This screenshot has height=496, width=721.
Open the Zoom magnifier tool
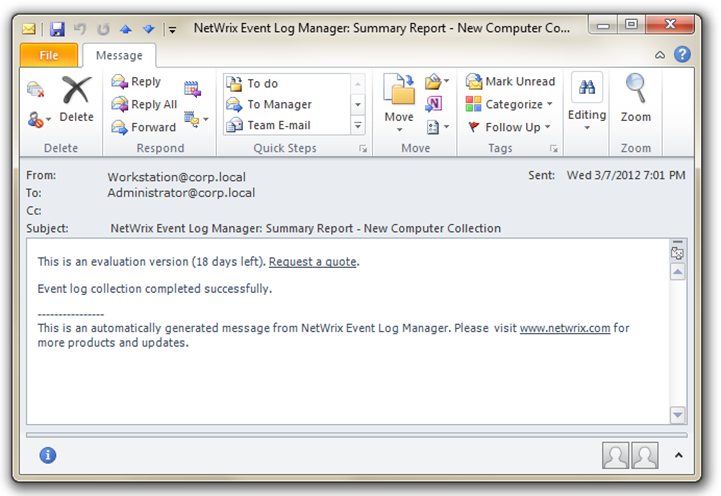click(x=635, y=100)
